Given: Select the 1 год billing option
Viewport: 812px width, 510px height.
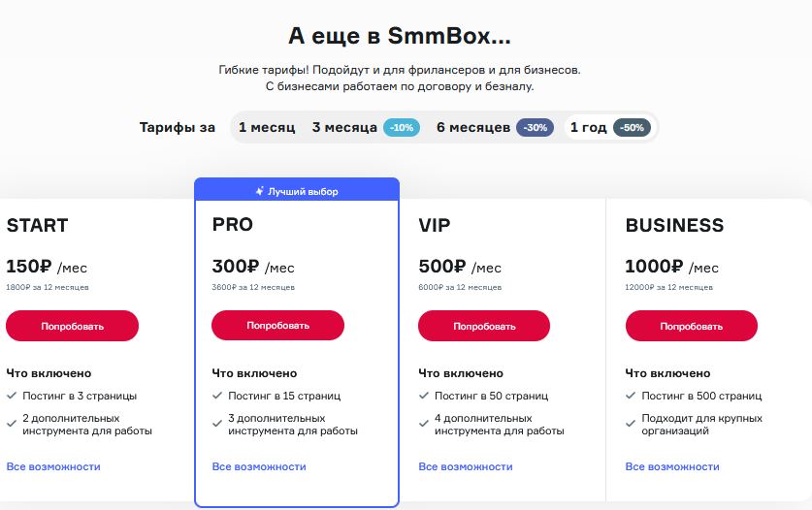Looking at the screenshot, I should [x=588, y=128].
